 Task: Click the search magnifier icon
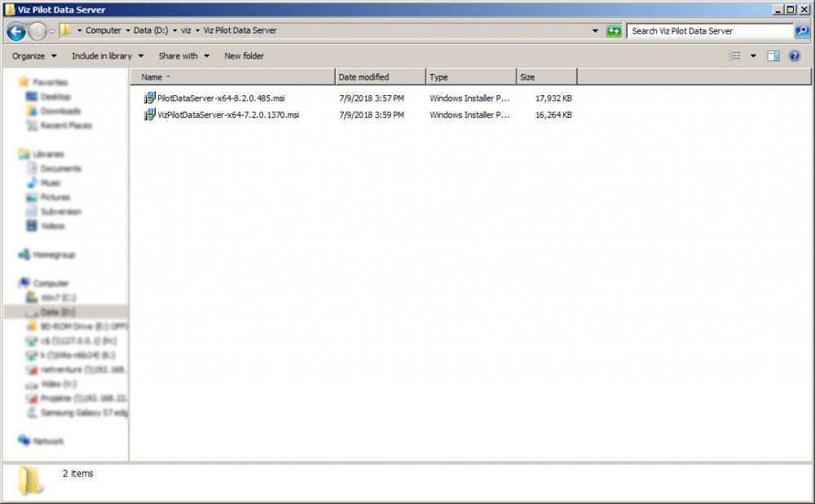tap(802, 31)
